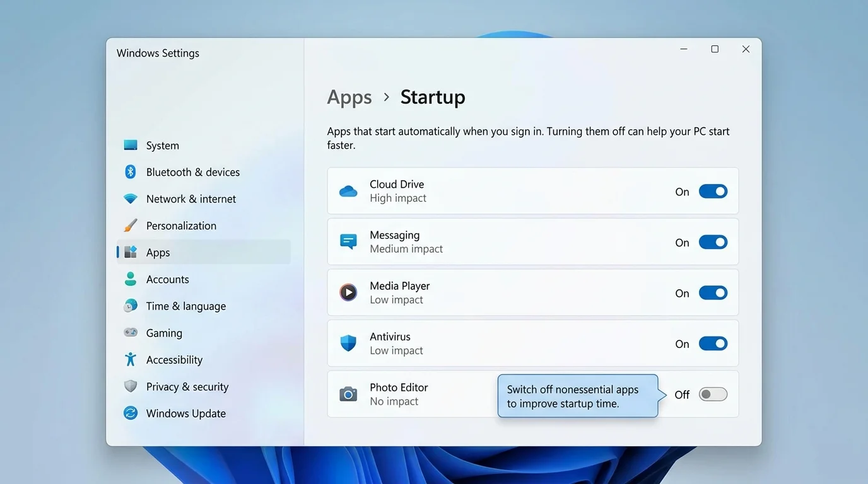Click the Wi-Fi network icon in sidebar

(x=131, y=199)
